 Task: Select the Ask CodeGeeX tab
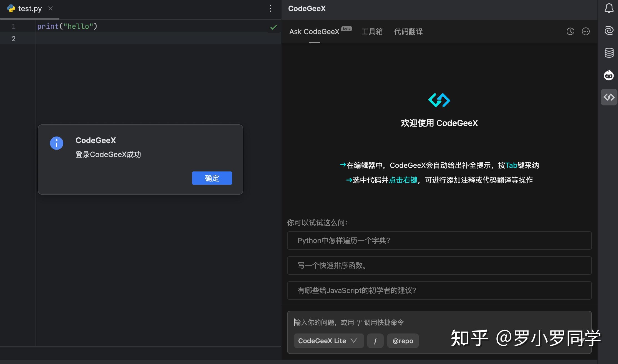[314, 31]
